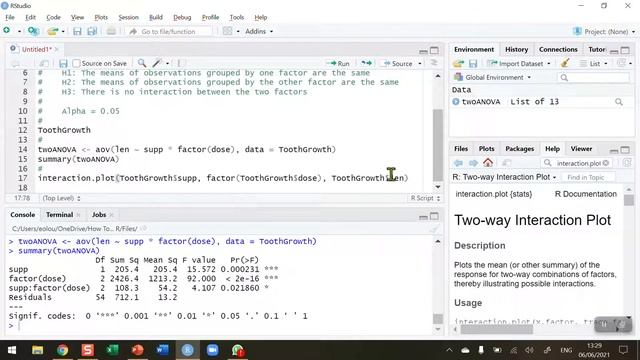Switch to the Connections tab
Viewport: 640px width, 360px height.
pyautogui.click(x=558, y=49)
